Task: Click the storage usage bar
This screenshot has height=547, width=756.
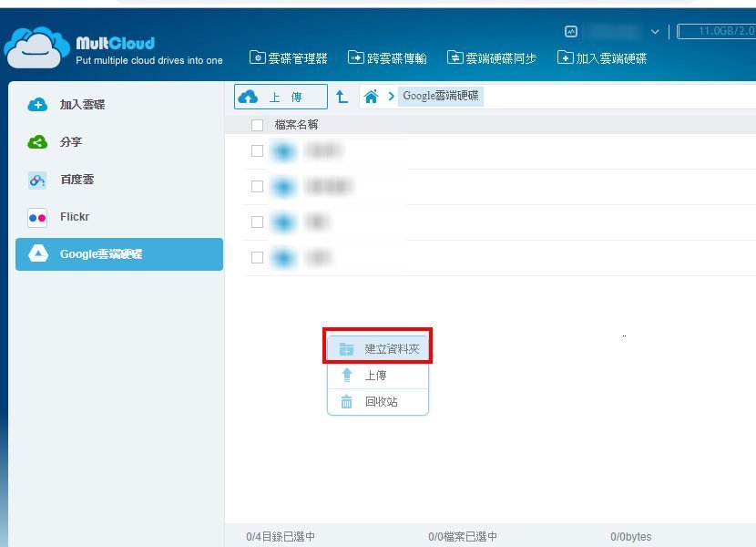Action: click(x=719, y=32)
